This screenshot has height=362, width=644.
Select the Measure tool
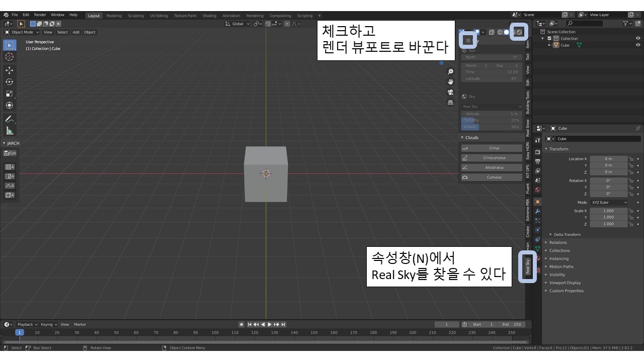tap(10, 131)
